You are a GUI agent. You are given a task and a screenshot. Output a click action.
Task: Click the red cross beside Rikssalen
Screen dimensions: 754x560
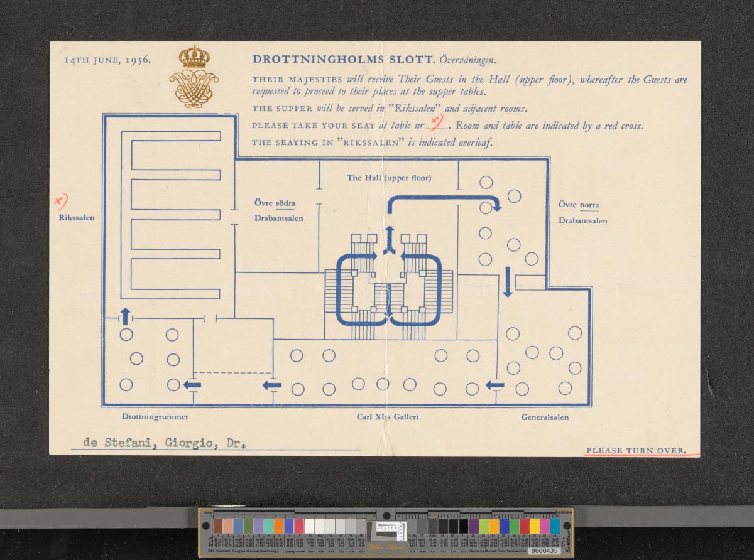click(x=60, y=201)
